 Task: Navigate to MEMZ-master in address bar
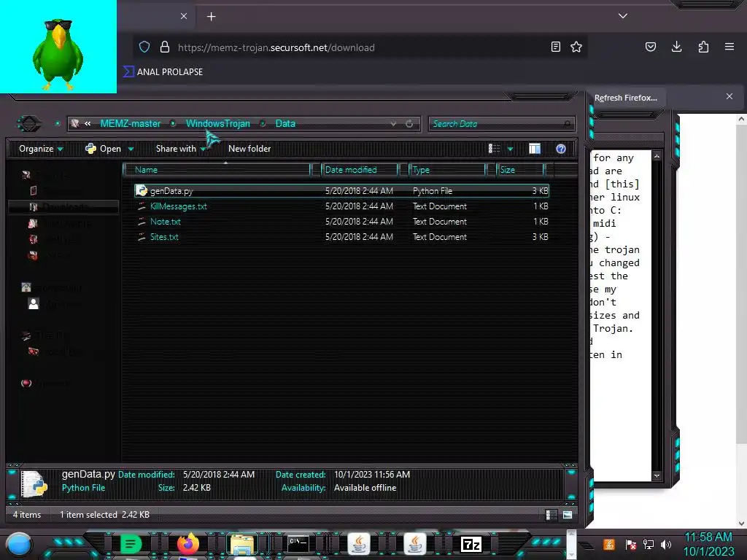[130, 124]
